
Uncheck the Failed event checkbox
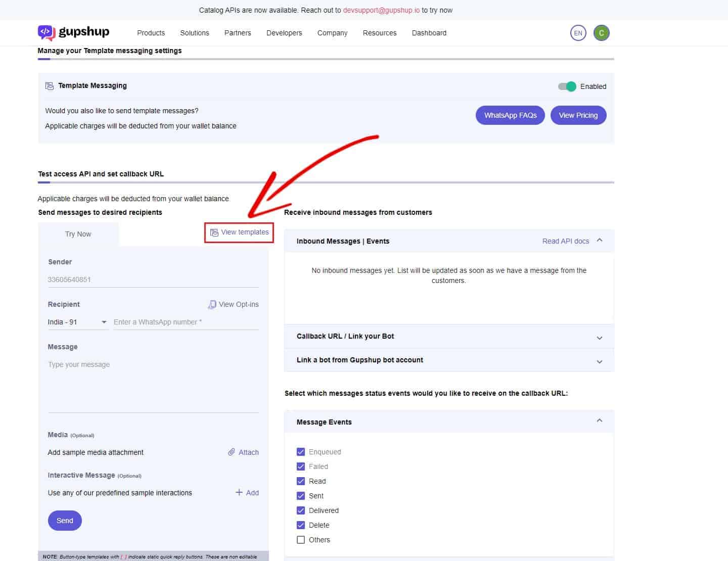pos(301,466)
